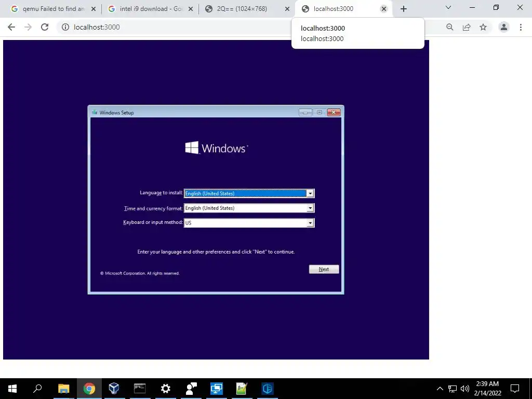
Task: Switch to the 'intel i9 download' tab
Action: point(150,9)
